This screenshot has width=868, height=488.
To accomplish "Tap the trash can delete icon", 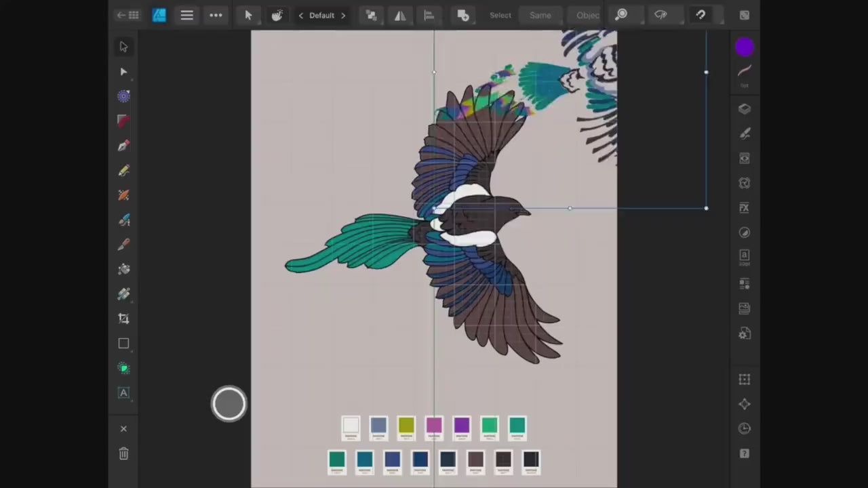I will 123,454.
